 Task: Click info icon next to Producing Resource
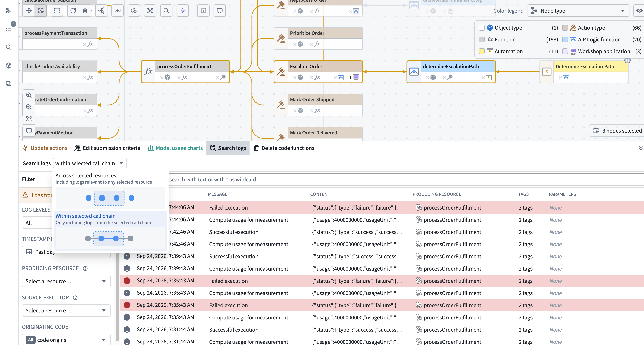pyautogui.click(x=85, y=269)
